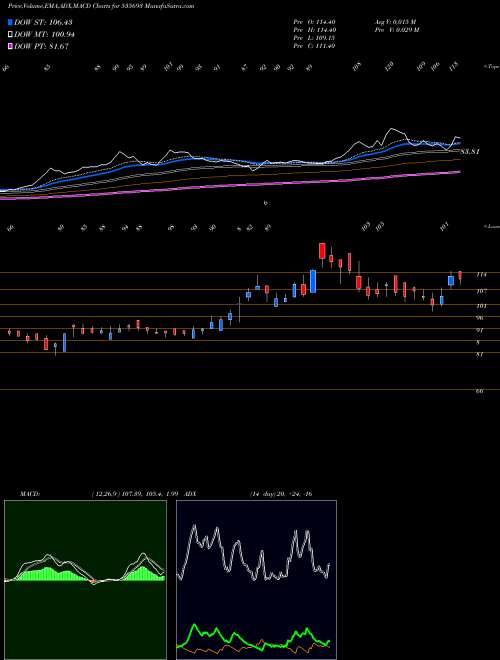Click the bright green ADX line peak

coord(195,627)
